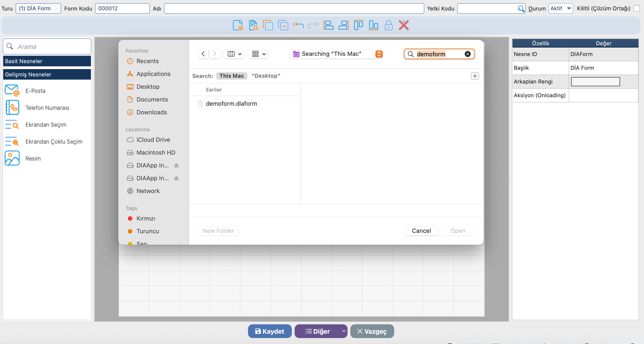Switch search scope to "Desktop"
The image size is (644, 344).
click(x=266, y=76)
